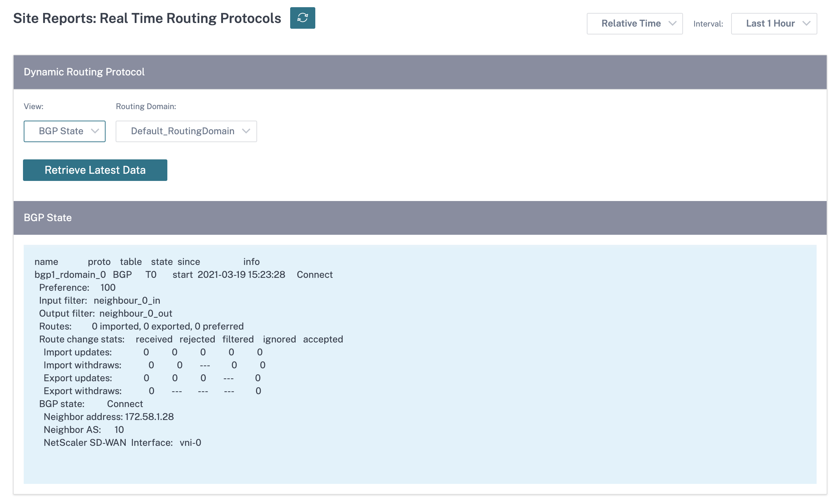Click the timestamp 2021-03-19 15:23:28

pos(241,275)
